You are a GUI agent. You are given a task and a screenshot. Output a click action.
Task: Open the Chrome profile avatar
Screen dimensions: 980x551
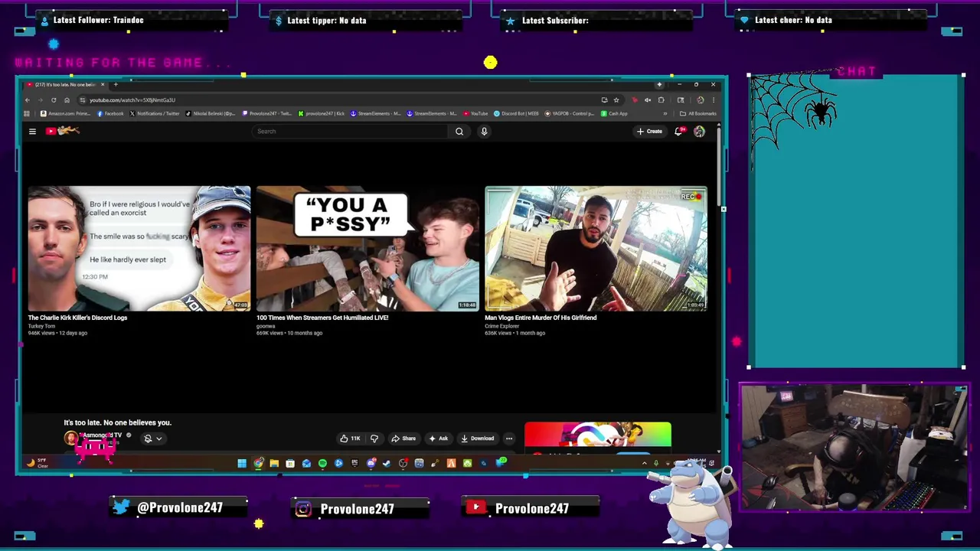pyautogui.click(x=701, y=100)
